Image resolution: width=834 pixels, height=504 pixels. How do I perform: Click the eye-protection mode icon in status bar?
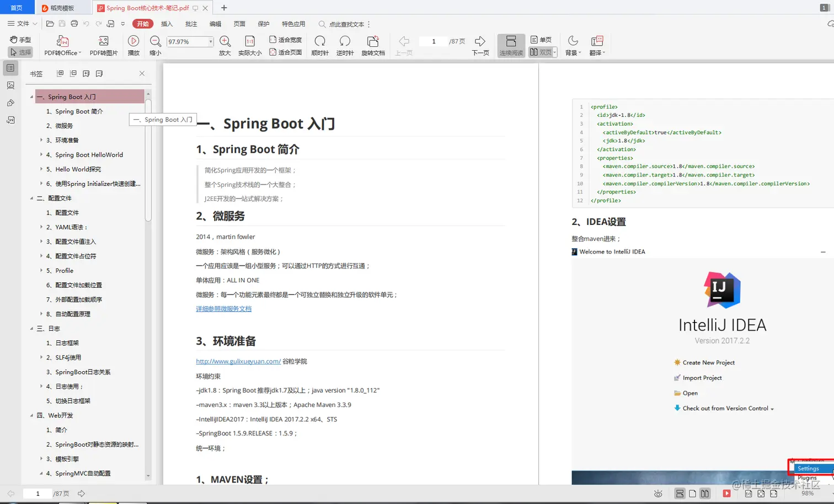658,494
